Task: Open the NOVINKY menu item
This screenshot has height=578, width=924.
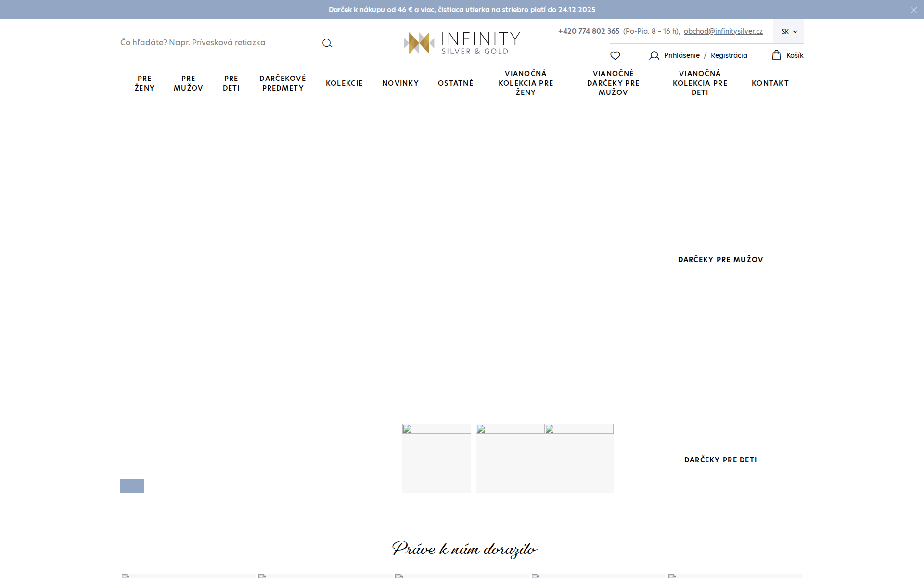Action: (400, 83)
